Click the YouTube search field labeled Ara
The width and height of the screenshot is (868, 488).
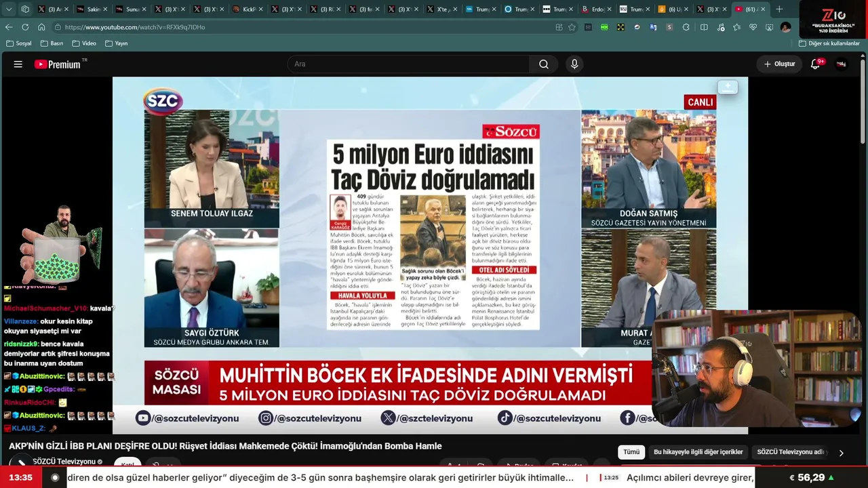point(408,64)
